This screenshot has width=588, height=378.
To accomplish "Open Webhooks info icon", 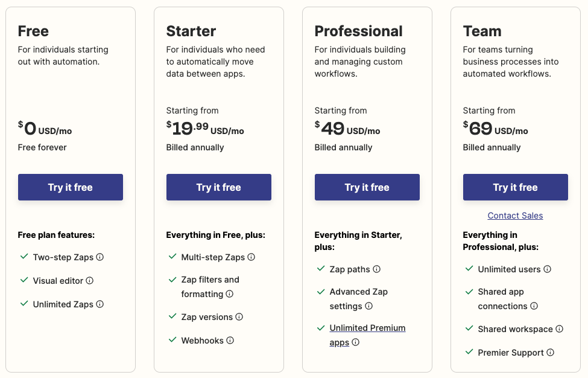I will (230, 341).
